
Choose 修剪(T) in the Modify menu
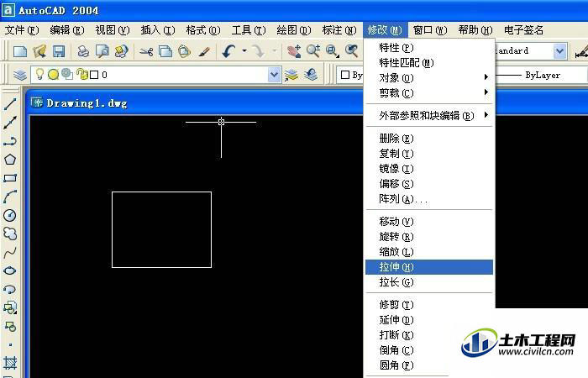click(429, 305)
